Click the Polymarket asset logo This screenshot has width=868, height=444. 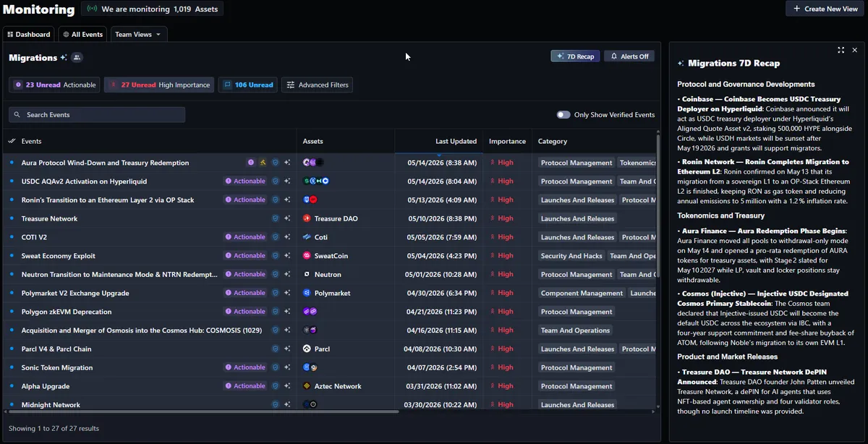coord(307,293)
